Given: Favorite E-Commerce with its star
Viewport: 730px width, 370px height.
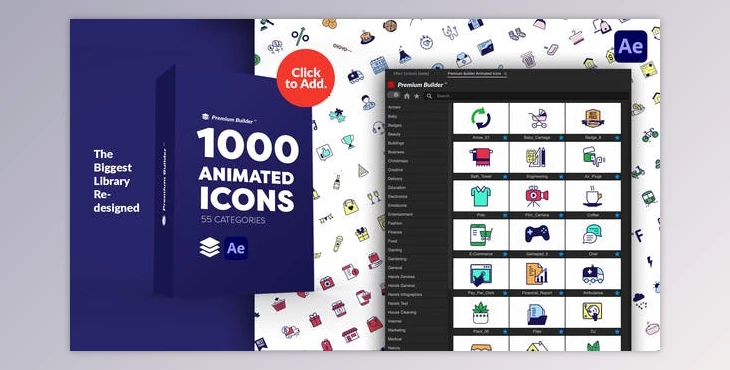Looking at the screenshot, I should (x=505, y=254).
